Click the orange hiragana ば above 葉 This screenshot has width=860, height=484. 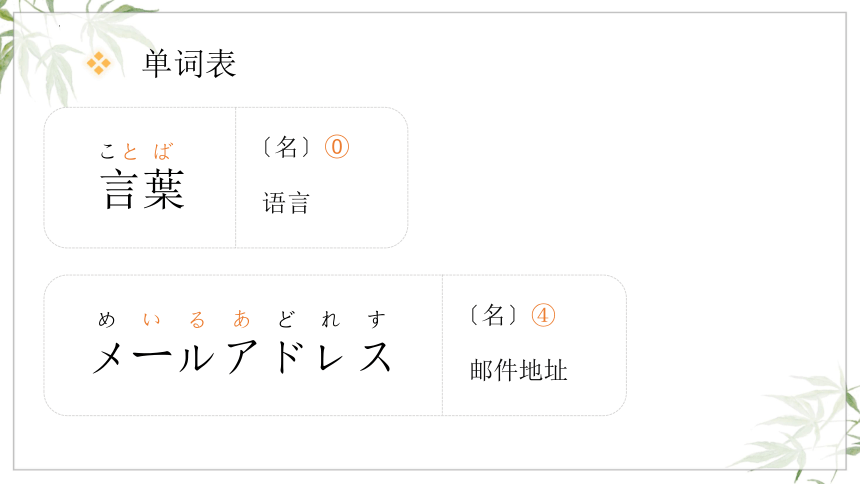(x=163, y=151)
